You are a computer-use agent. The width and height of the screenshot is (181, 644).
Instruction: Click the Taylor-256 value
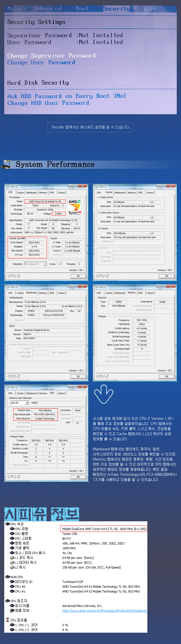click(70, 533)
